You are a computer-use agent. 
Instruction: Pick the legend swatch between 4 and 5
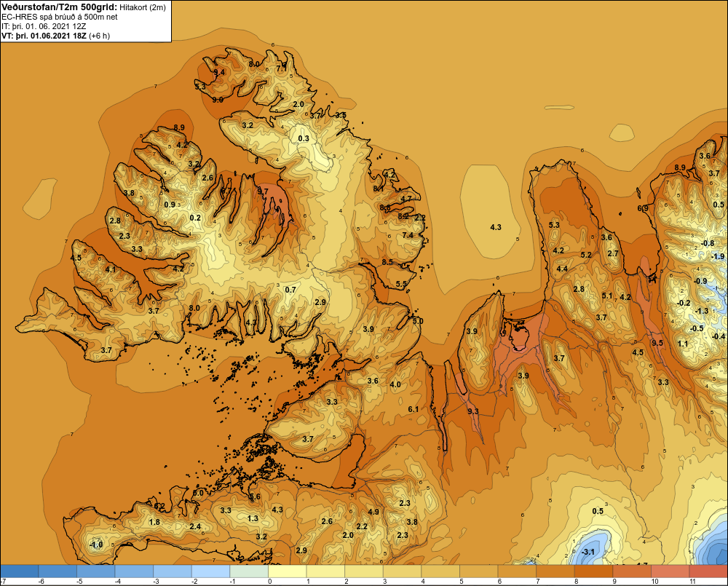coord(440,571)
